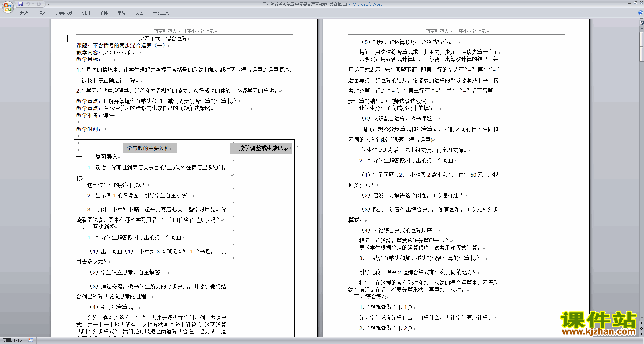Screen dimensions: 644x344
Task: Click the line 教学内容：第34～35页
Action: [106, 52]
